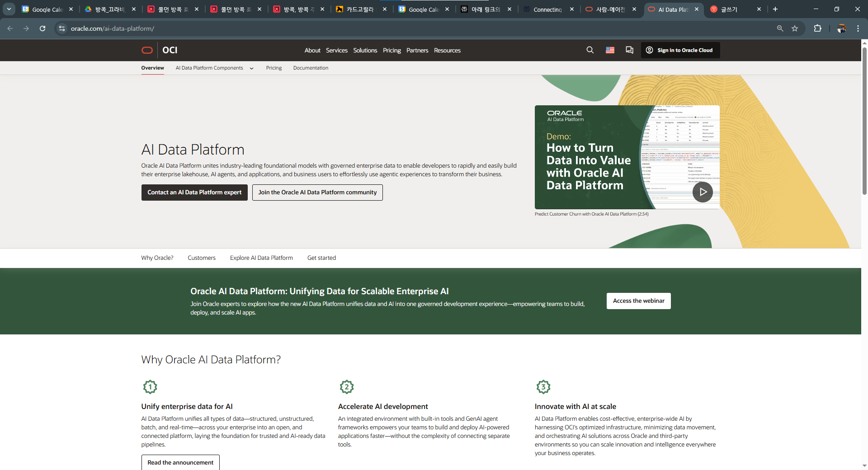
Task: Open site information icon in address bar
Action: click(x=62, y=28)
